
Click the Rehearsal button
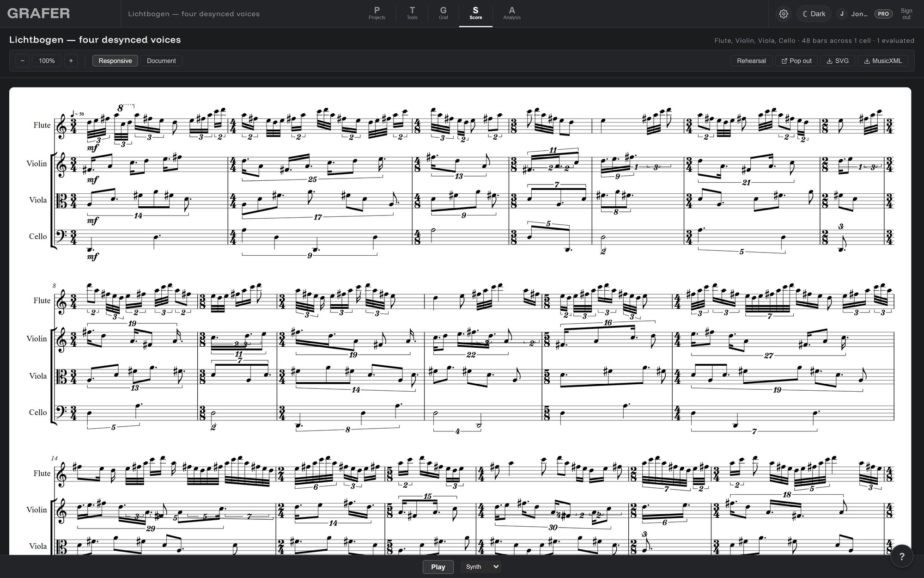pos(751,61)
